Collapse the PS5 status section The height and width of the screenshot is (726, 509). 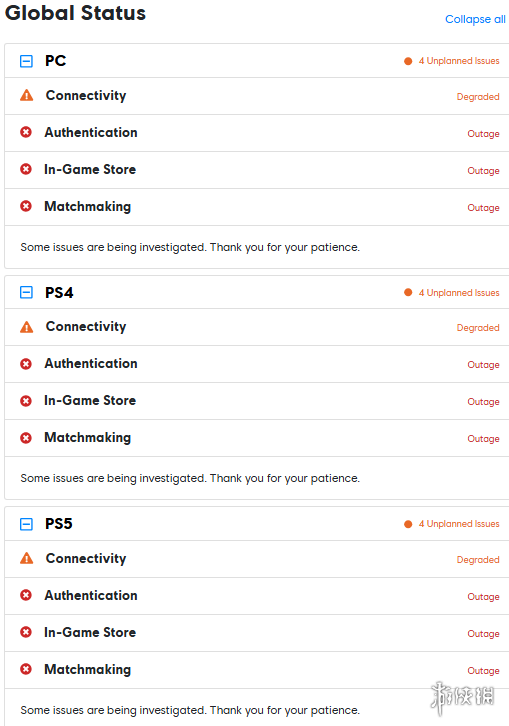(26, 524)
